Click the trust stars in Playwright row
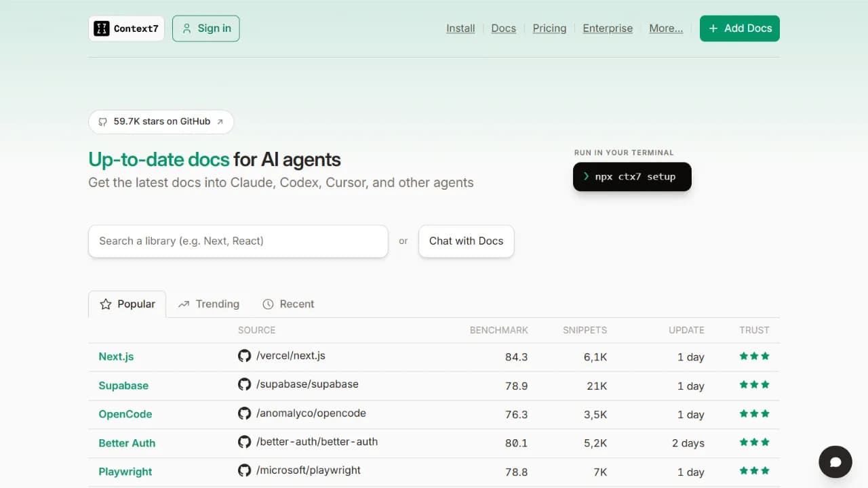The image size is (868, 488). tap(754, 470)
